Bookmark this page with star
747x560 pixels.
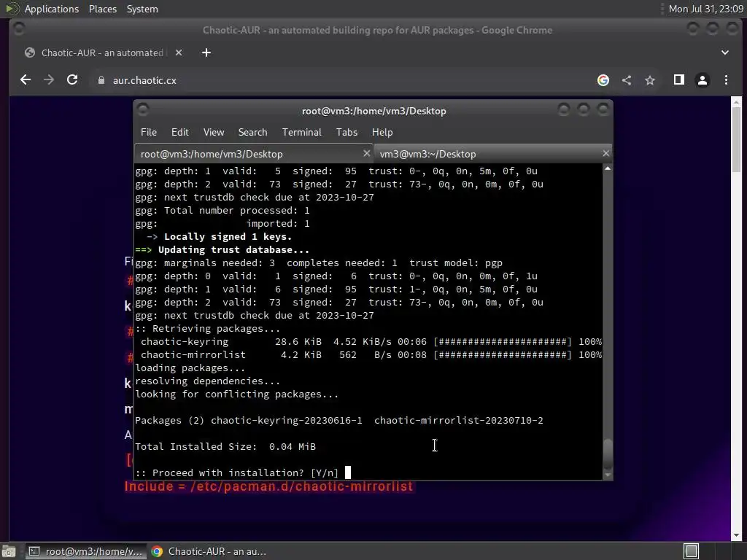[x=650, y=80]
